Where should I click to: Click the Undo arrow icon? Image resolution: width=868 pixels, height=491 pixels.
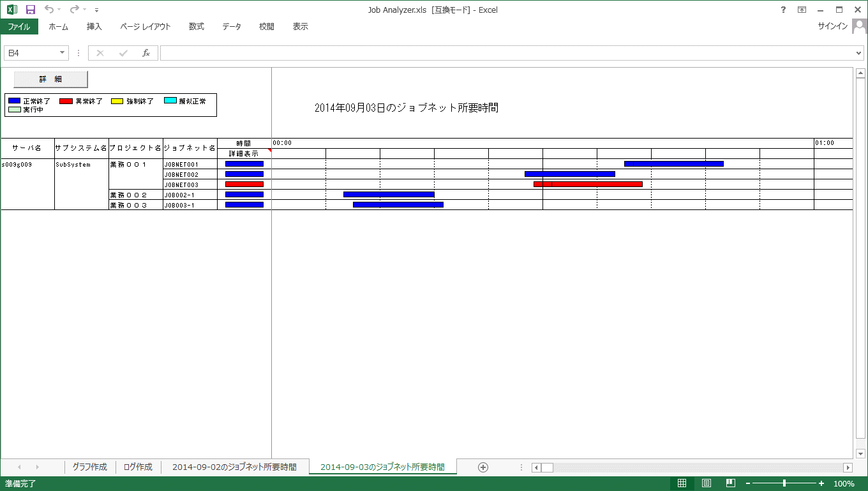click(x=49, y=10)
